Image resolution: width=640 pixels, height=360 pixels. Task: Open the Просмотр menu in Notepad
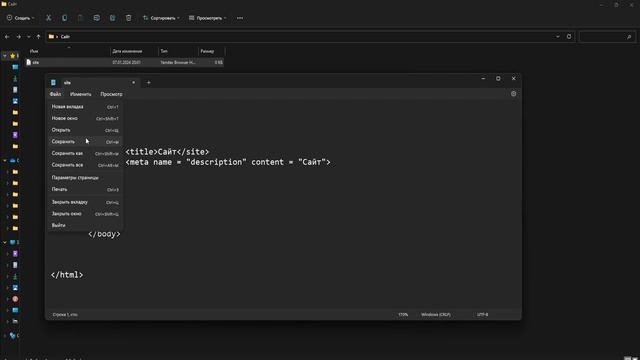point(111,94)
